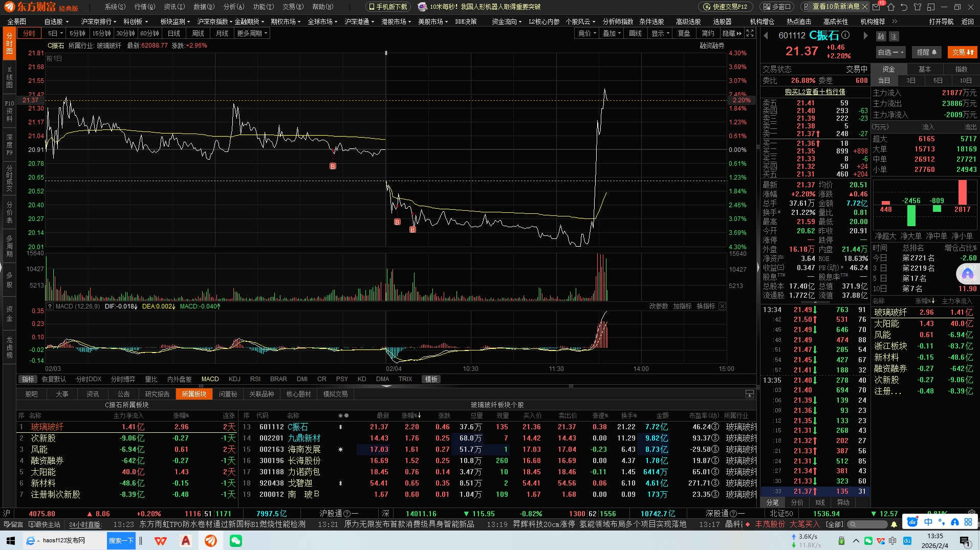This screenshot has width=980, height=550.
Task: Switch to the 3日 fund flow tab
Action: tap(911, 80)
